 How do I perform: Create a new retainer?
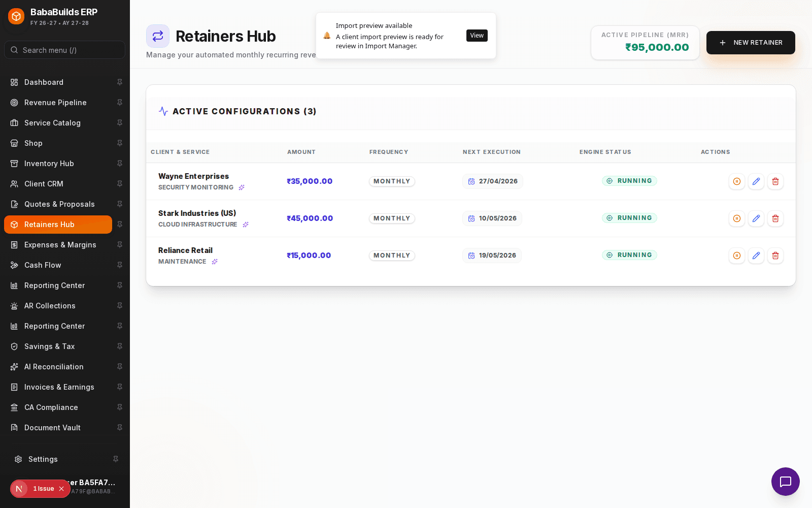point(751,43)
